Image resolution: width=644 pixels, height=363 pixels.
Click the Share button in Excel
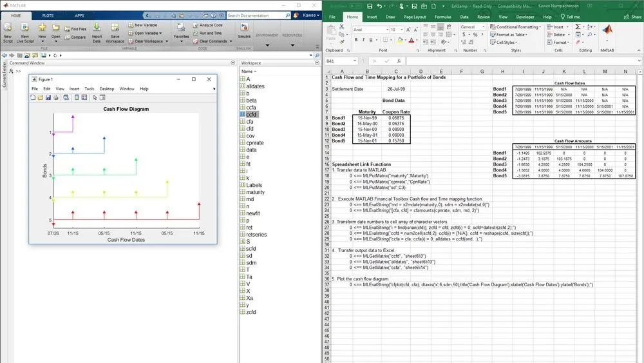click(632, 17)
